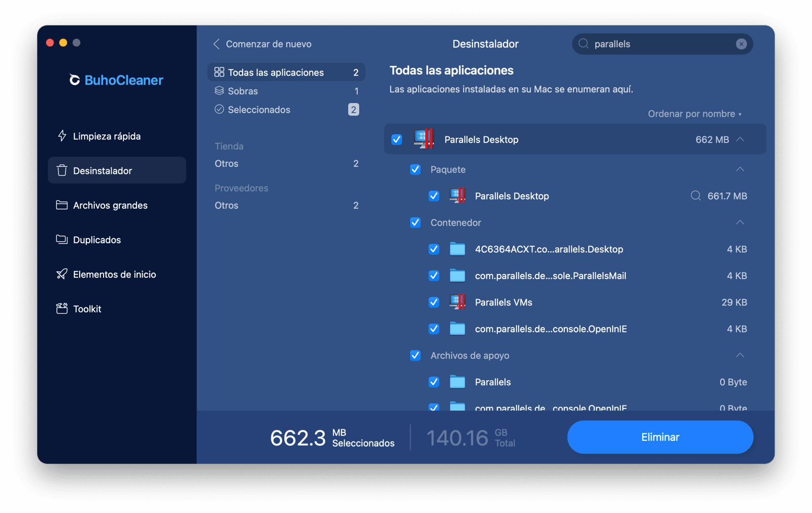Switch to Todas las aplicaciones list
This screenshot has width=812, height=513.
click(x=276, y=72)
